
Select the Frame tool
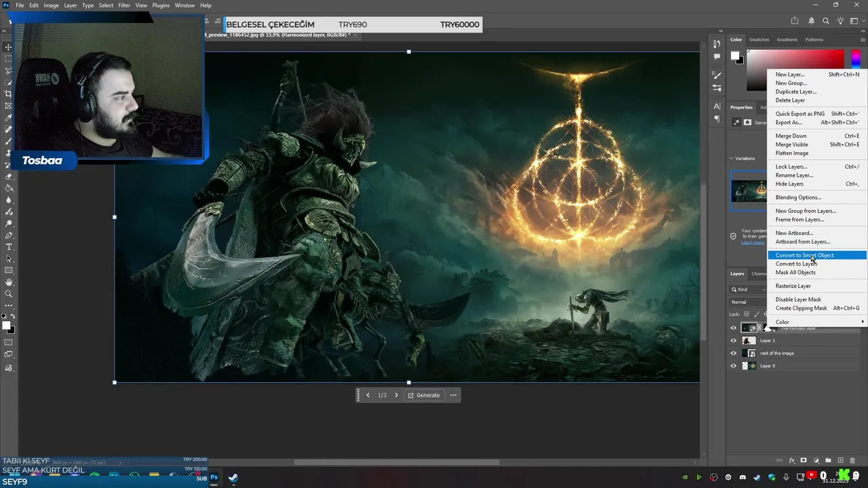(9, 106)
